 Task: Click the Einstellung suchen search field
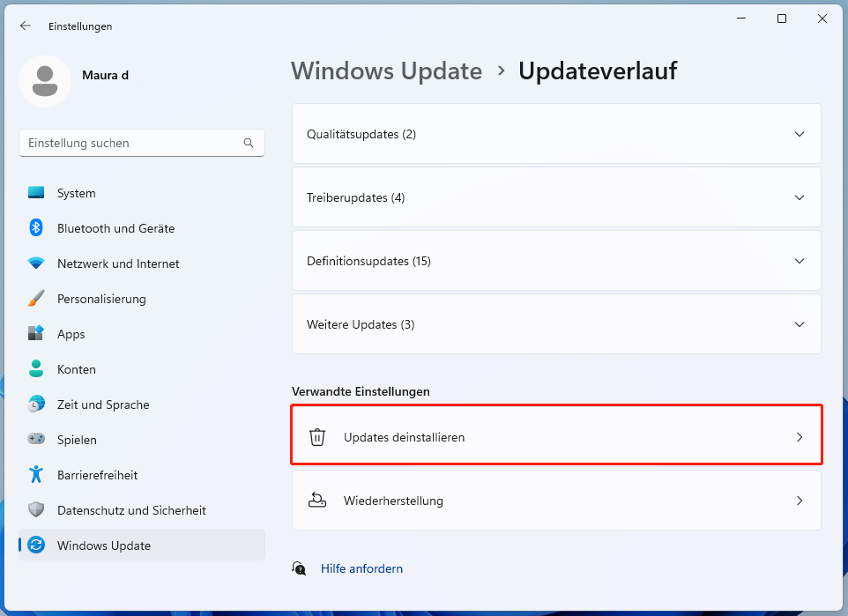click(141, 143)
